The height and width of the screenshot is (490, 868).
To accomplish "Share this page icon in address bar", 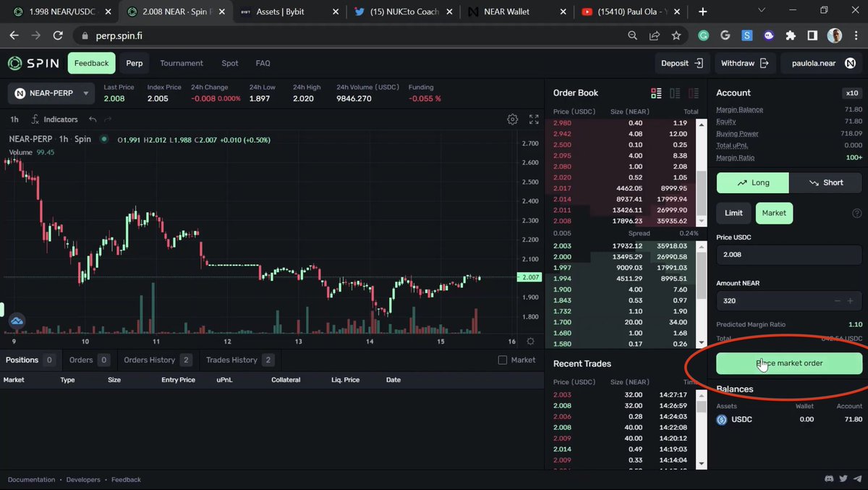I will pos(655,35).
